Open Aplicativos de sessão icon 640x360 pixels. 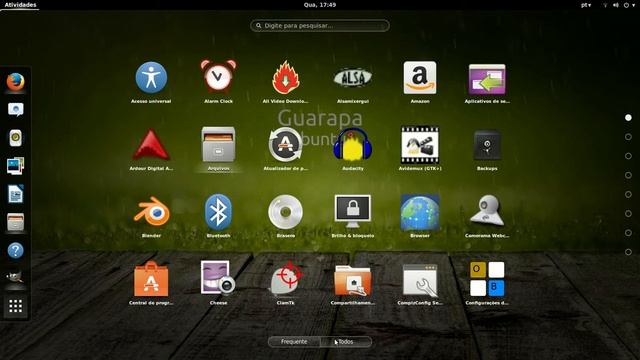(x=487, y=80)
